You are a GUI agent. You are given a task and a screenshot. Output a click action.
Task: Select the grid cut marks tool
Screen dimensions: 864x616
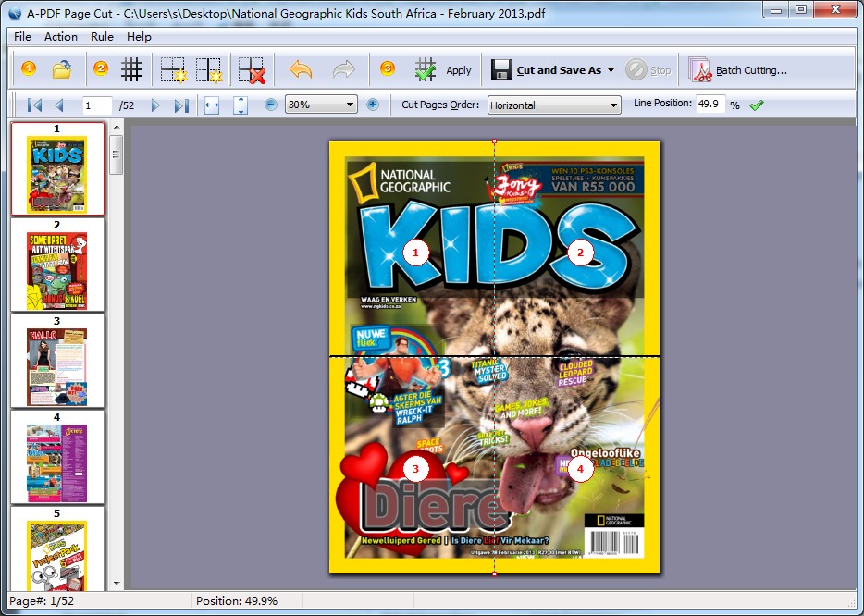pyautogui.click(x=131, y=69)
